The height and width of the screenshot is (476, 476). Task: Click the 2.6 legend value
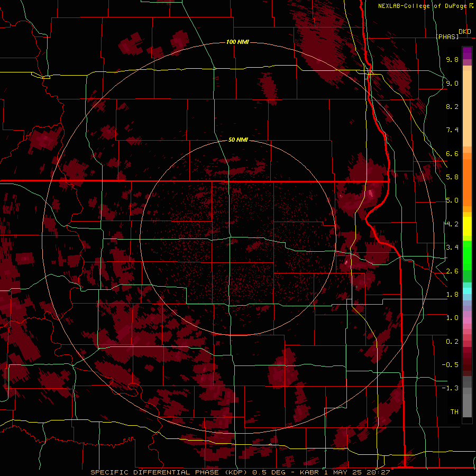[452, 271]
